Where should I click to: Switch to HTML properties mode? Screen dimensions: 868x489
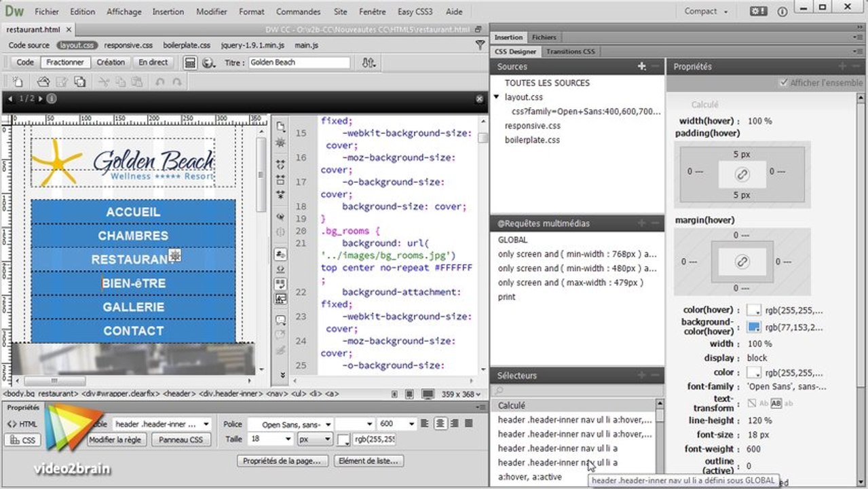[x=22, y=424]
